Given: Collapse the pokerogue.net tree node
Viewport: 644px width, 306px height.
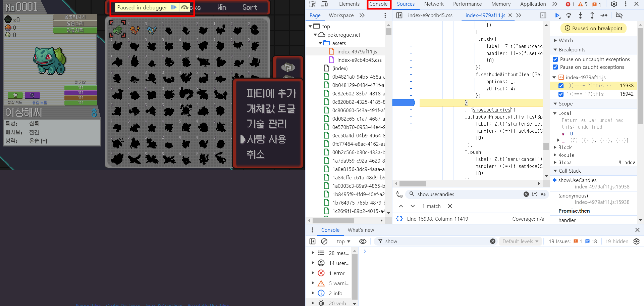Looking at the screenshot, I should pyautogui.click(x=315, y=35).
